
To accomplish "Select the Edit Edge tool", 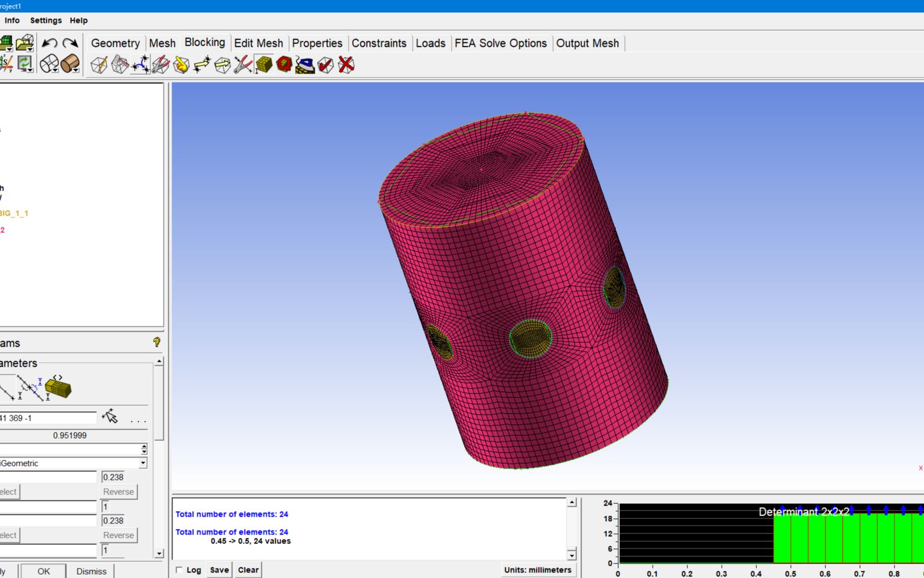I will [x=243, y=65].
